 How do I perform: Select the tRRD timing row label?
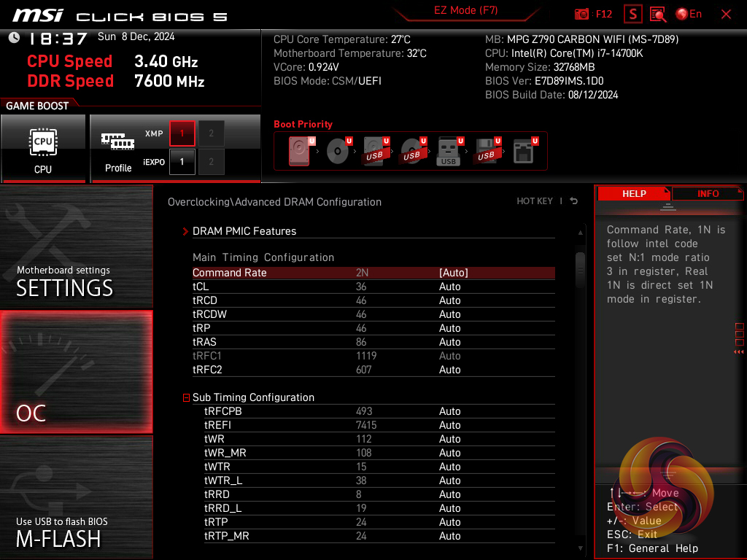click(217, 494)
